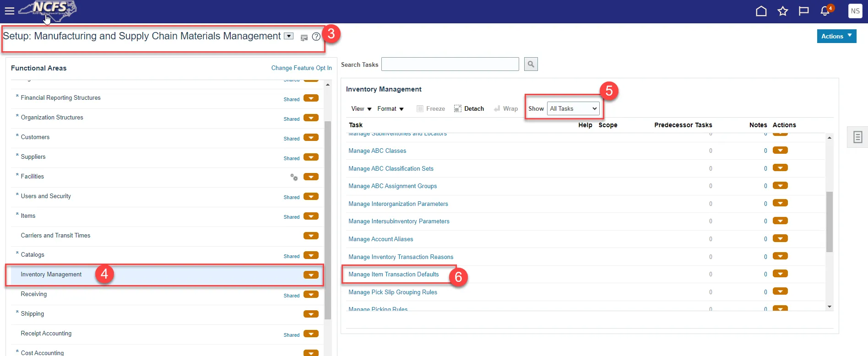The image size is (868, 356).
Task: Open Favorites star icon
Action: pos(782,11)
